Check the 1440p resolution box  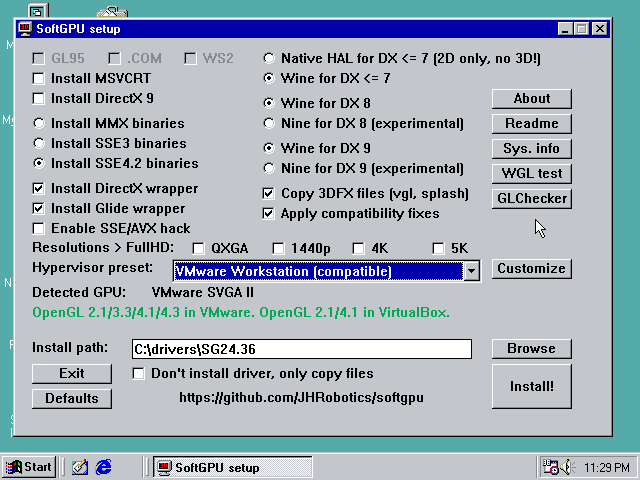[x=278, y=248]
